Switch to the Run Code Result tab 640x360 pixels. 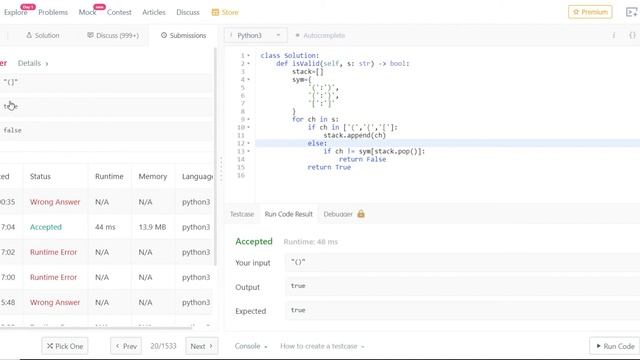289,214
